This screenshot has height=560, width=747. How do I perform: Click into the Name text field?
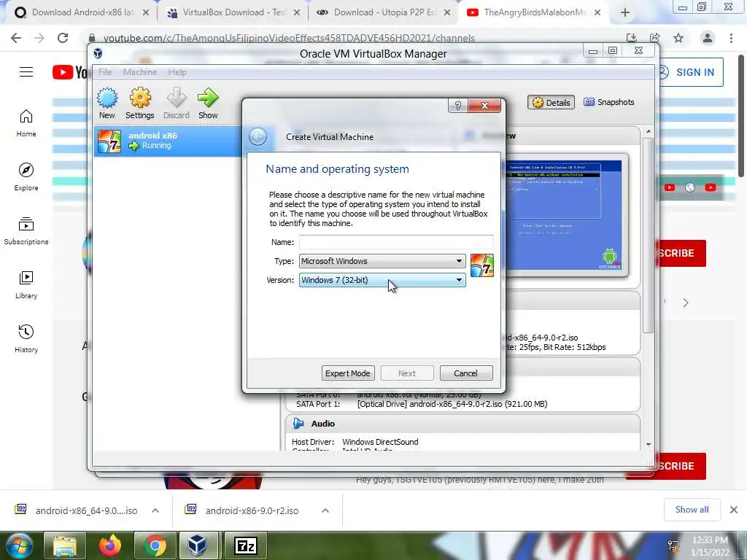point(396,242)
